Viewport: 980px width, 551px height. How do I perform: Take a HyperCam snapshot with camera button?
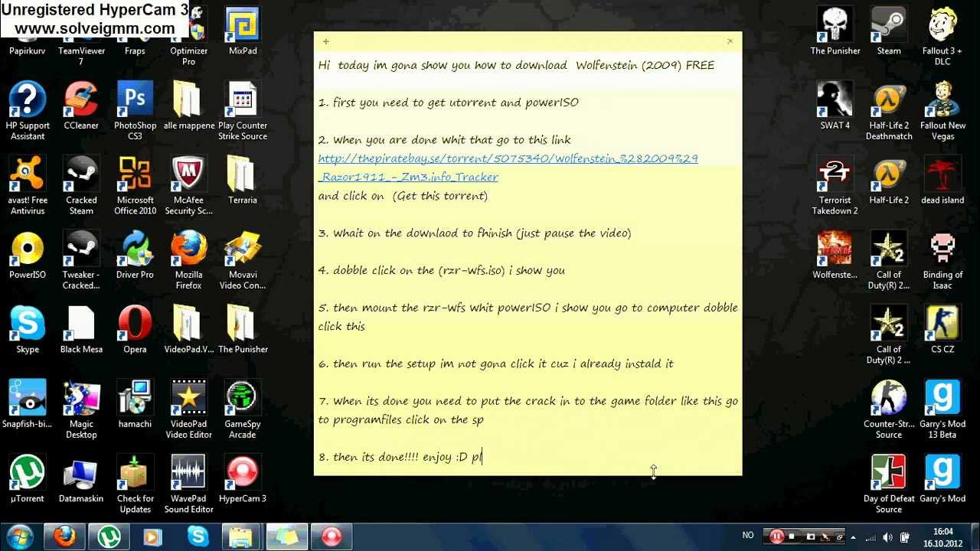point(811,536)
